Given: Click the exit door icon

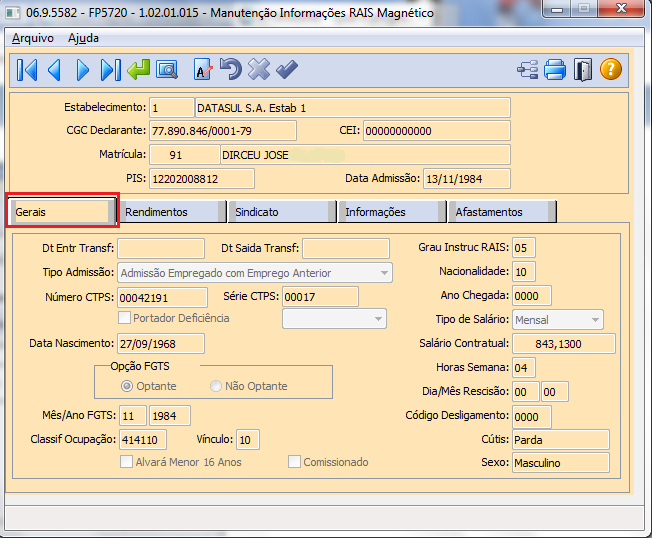Looking at the screenshot, I should [x=583, y=69].
